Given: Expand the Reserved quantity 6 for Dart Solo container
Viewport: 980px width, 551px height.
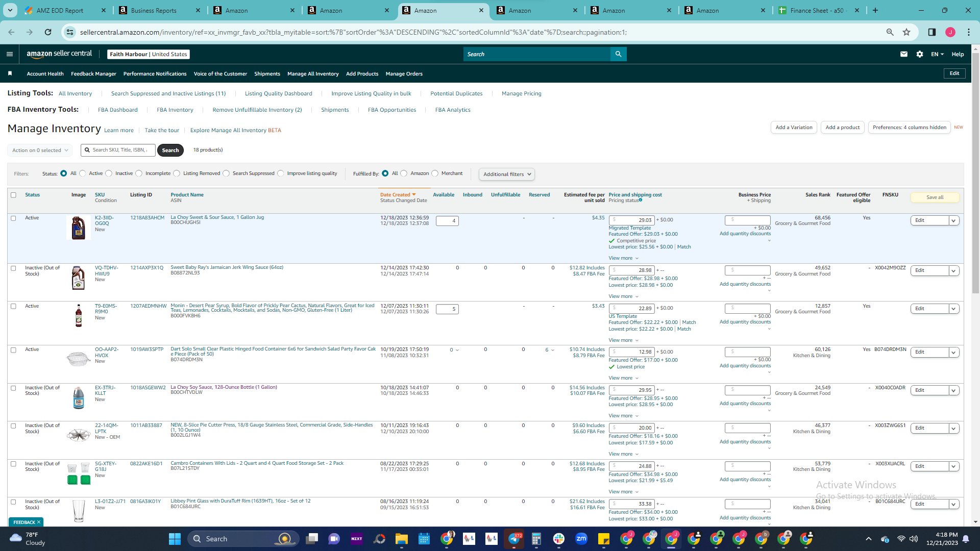Looking at the screenshot, I should (550, 350).
